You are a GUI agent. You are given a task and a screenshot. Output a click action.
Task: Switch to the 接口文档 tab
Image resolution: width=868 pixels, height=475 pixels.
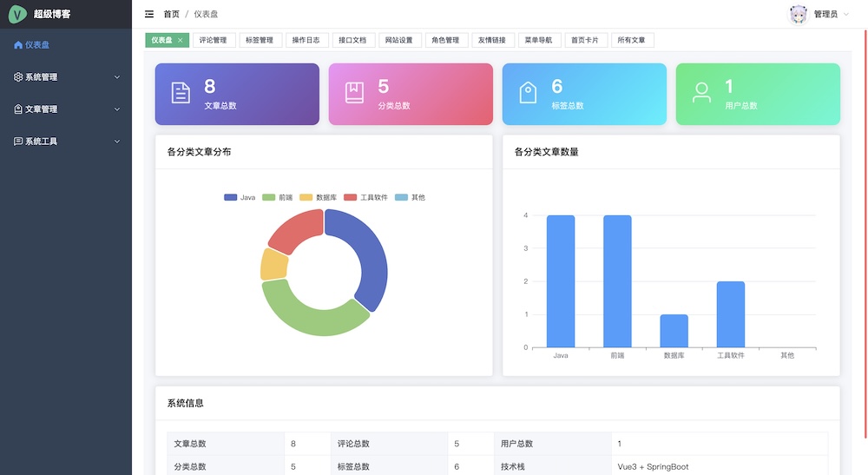pyautogui.click(x=352, y=40)
